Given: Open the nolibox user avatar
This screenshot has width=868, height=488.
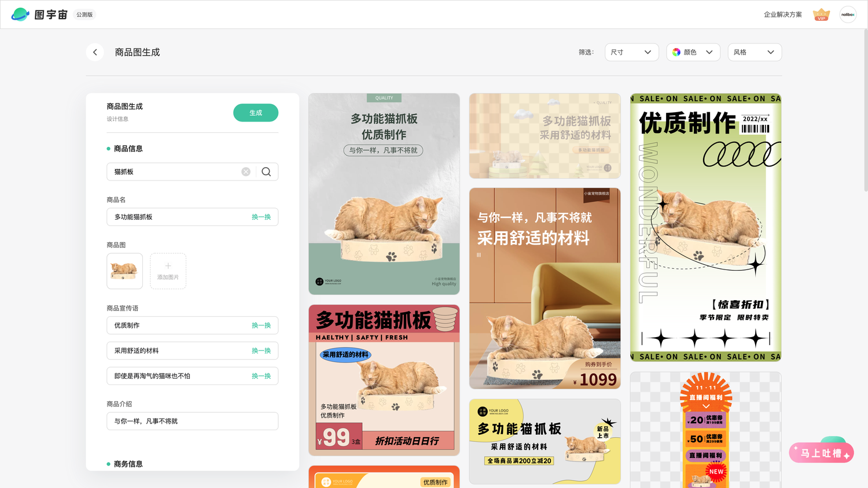Looking at the screenshot, I should point(848,14).
